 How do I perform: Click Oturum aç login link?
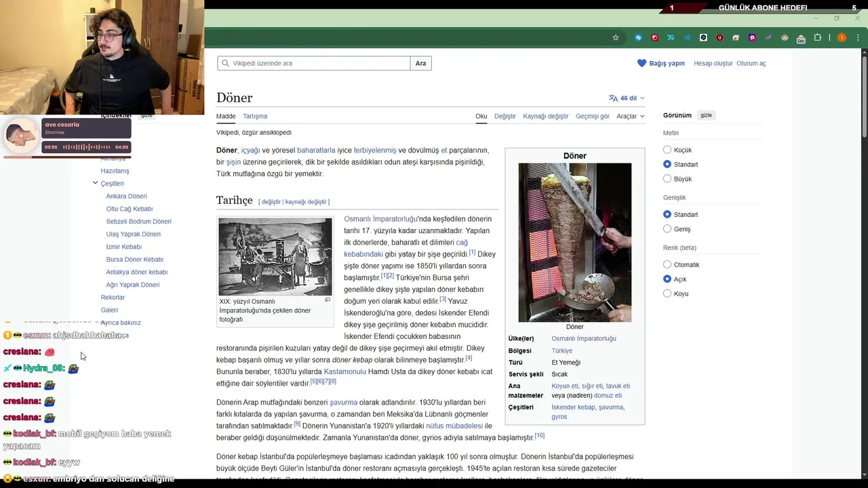[x=751, y=63]
